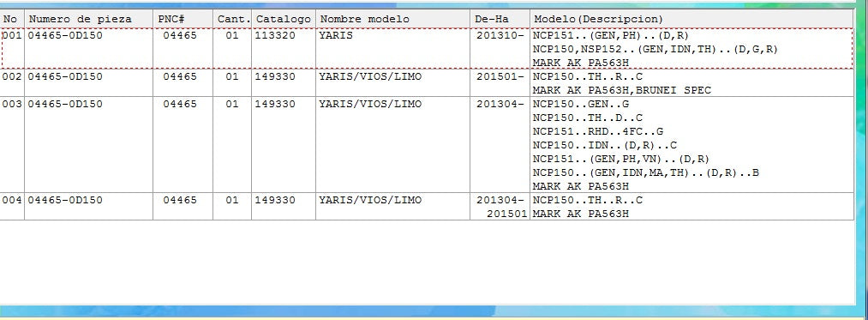Click catalog 149330 in row 003
The image size is (868, 320).
(275, 105)
